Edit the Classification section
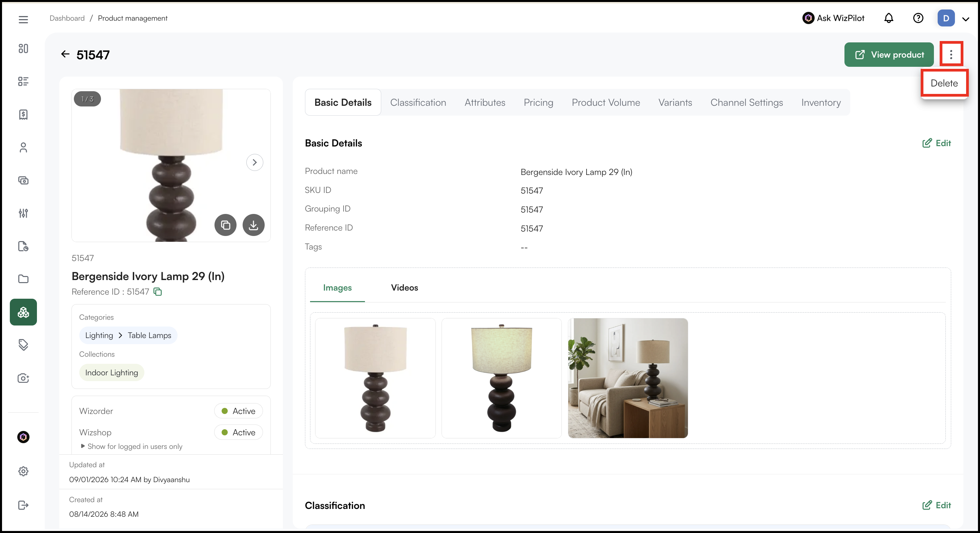The width and height of the screenshot is (980, 533). coord(936,505)
